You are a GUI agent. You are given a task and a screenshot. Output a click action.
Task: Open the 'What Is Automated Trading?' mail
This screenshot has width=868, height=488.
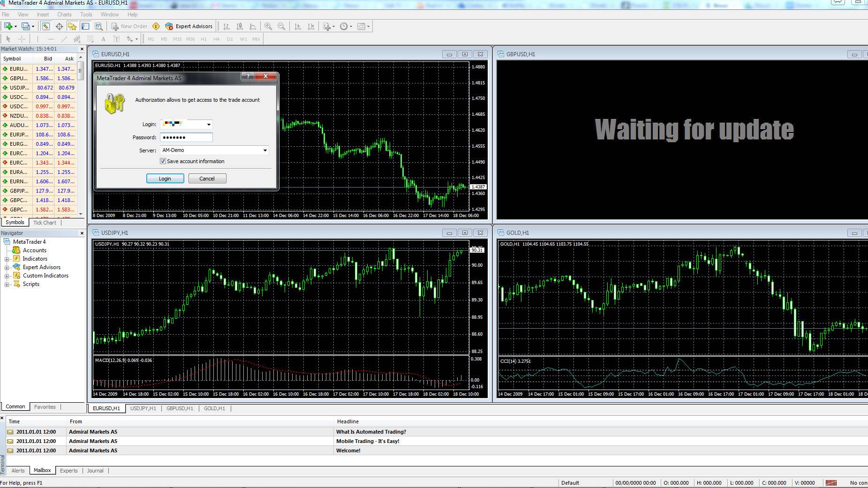(x=371, y=432)
